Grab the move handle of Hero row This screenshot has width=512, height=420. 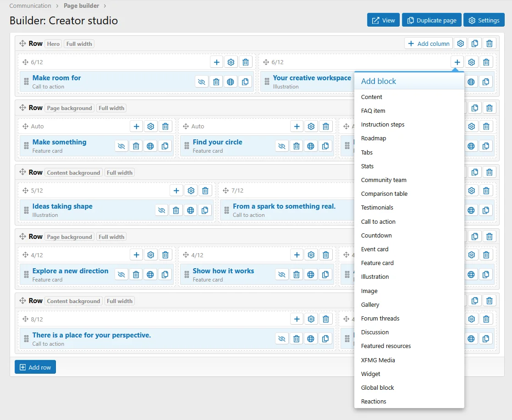point(22,44)
